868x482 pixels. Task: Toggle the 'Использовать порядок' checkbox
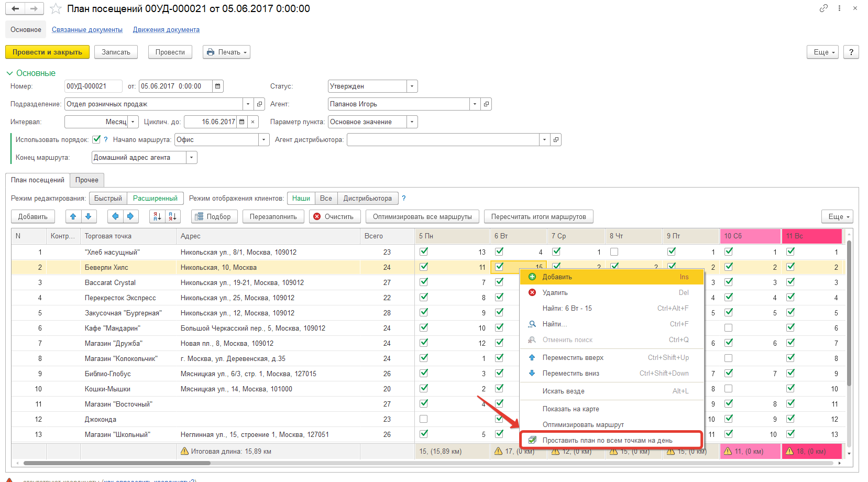click(96, 139)
